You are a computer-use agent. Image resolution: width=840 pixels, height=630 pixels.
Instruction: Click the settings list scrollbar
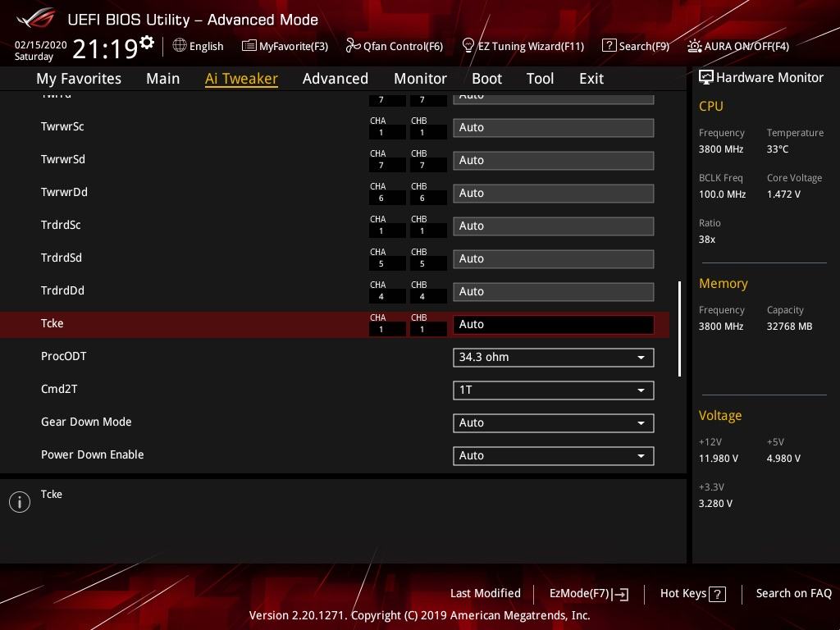[x=679, y=328]
